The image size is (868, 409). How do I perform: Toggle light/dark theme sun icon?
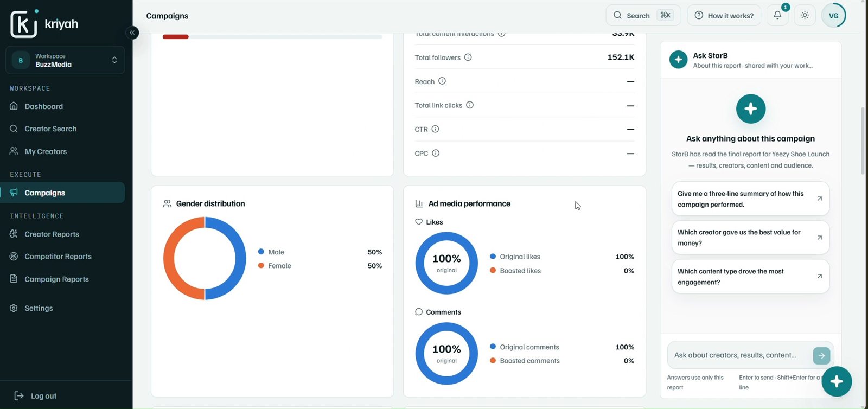click(x=805, y=15)
